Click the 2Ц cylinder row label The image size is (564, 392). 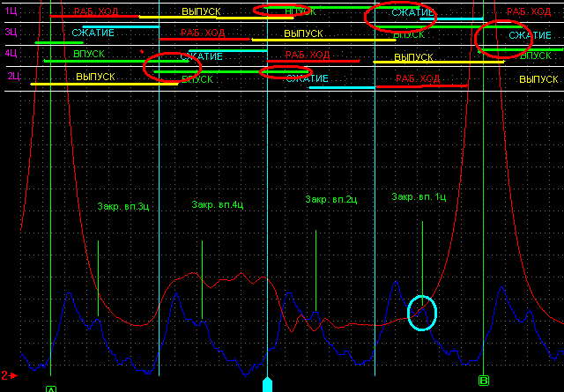[14, 76]
